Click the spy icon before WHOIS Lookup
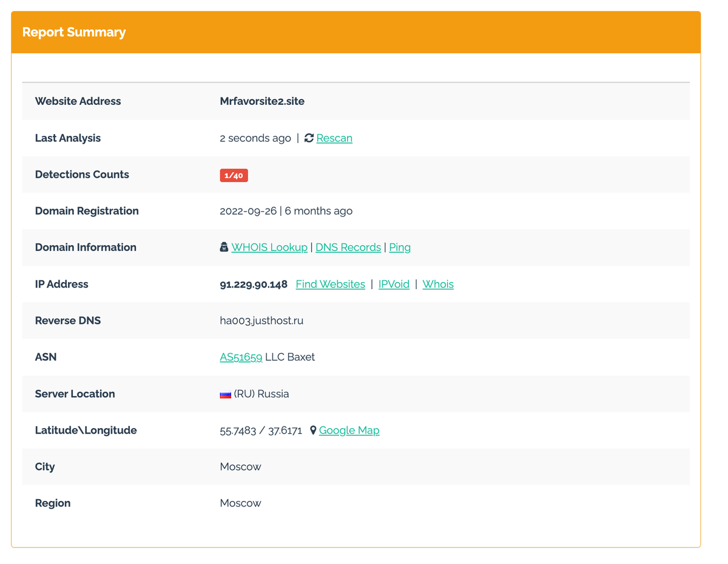This screenshot has width=728, height=564. (224, 247)
